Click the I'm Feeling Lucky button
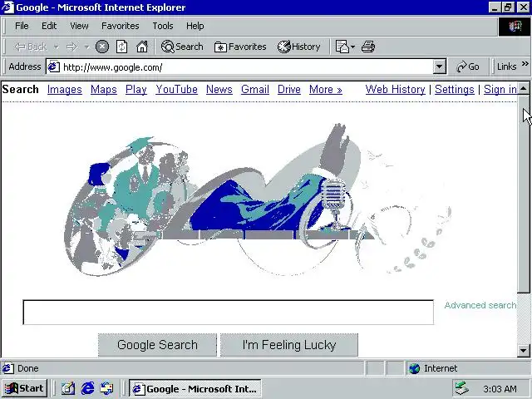 click(289, 345)
